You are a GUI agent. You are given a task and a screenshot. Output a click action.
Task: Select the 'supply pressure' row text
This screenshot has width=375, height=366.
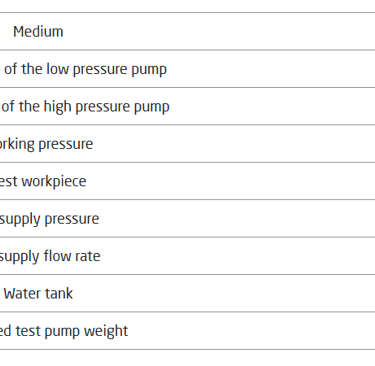[49, 219]
